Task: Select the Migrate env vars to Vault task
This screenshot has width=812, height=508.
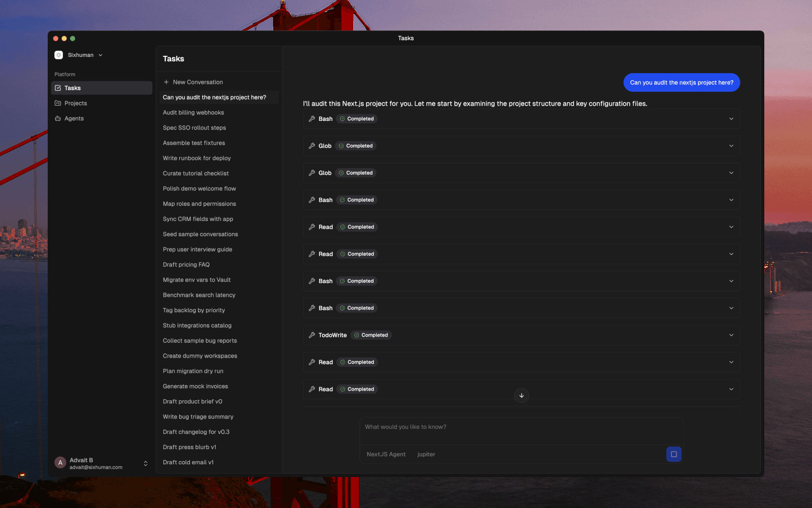Action: coord(196,280)
